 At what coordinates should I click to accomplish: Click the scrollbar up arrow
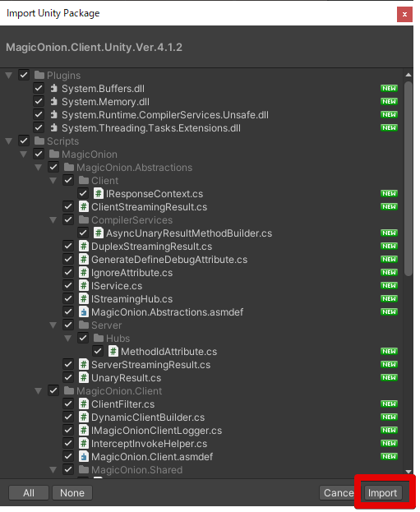coord(408,75)
